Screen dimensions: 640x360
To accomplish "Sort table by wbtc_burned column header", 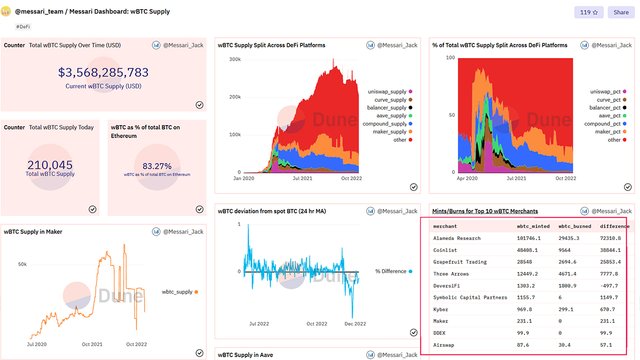I will coord(574,226).
